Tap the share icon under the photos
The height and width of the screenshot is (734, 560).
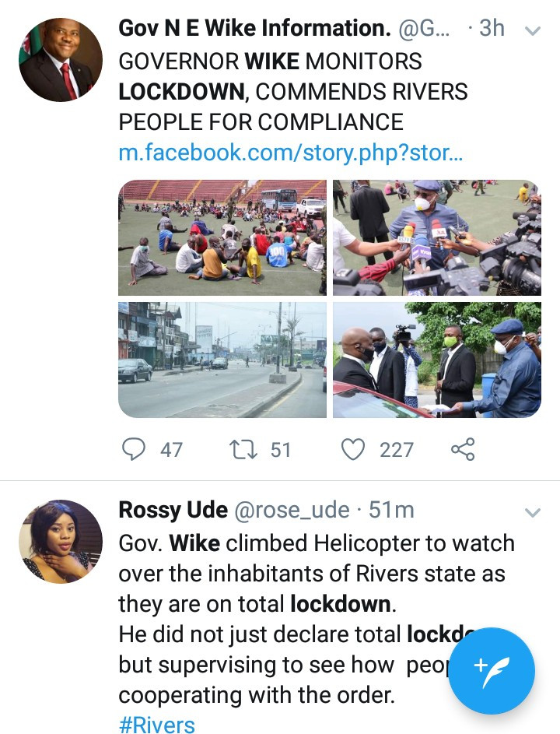(462, 449)
